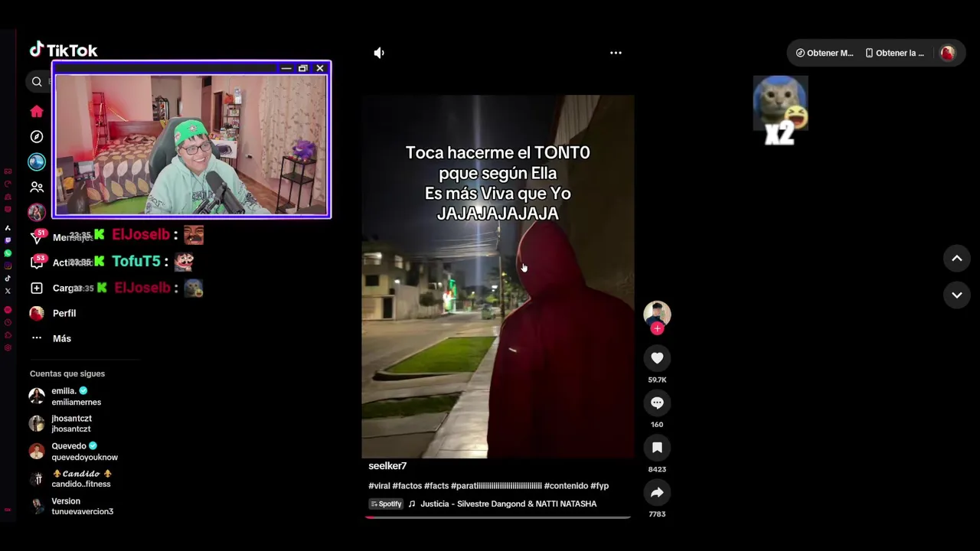Share the video with the arrow icon
This screenshot has width=980, height=551.
point(657,492)
